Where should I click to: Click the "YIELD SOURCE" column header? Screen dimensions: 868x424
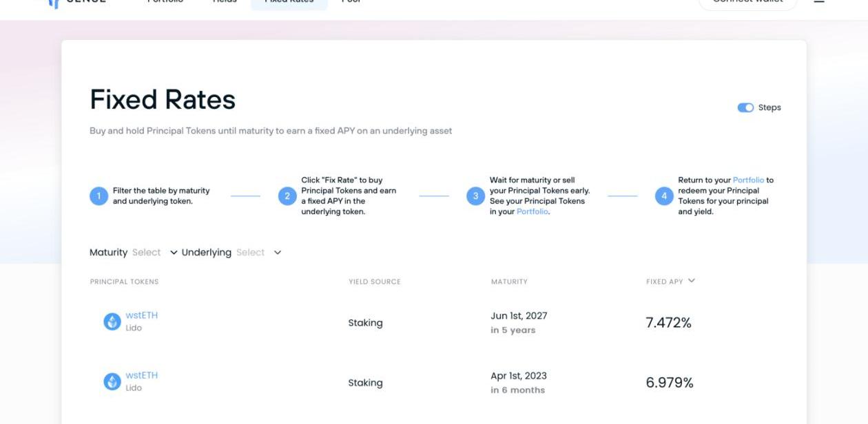tap(374, 282)
